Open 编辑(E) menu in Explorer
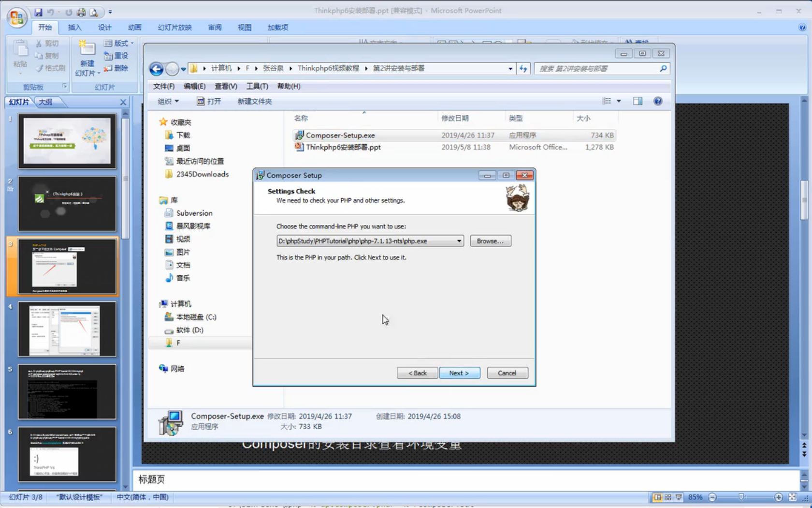812x508 pixels. (194, 86)
